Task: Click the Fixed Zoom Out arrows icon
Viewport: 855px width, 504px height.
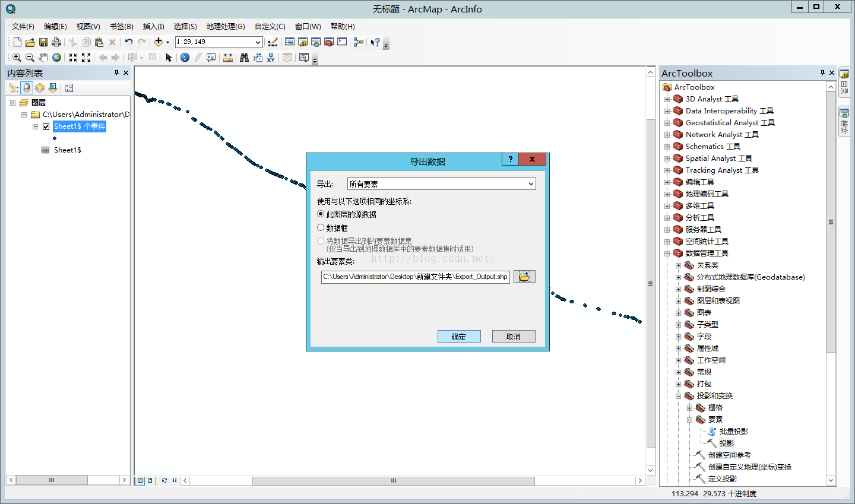Action: point(86,58)
